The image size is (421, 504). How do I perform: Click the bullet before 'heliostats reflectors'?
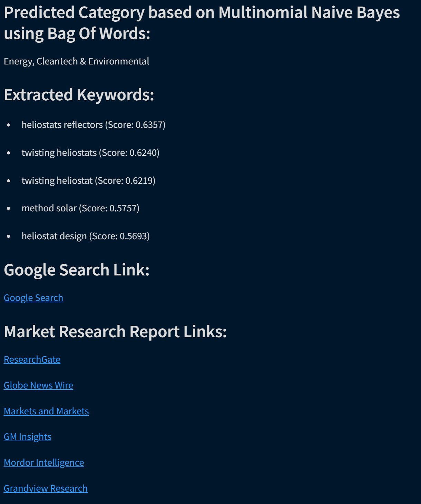click(x=9, y=125)
